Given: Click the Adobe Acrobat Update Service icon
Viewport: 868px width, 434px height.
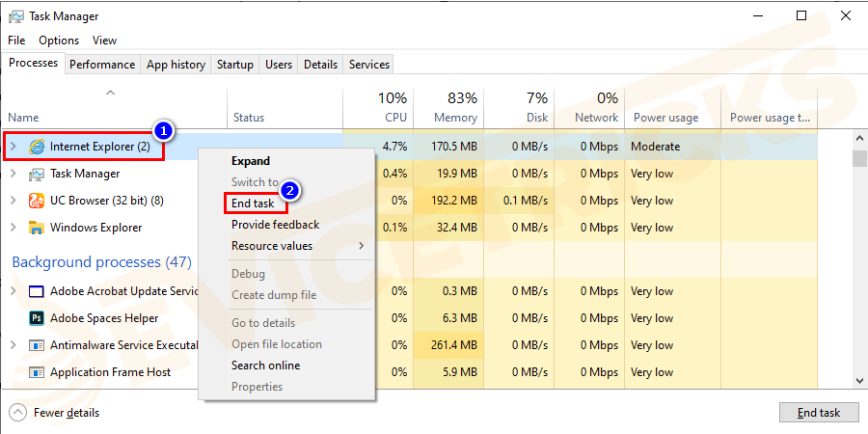Looking at the screenshot, I should pyautogui.click(x=37, y=291).
